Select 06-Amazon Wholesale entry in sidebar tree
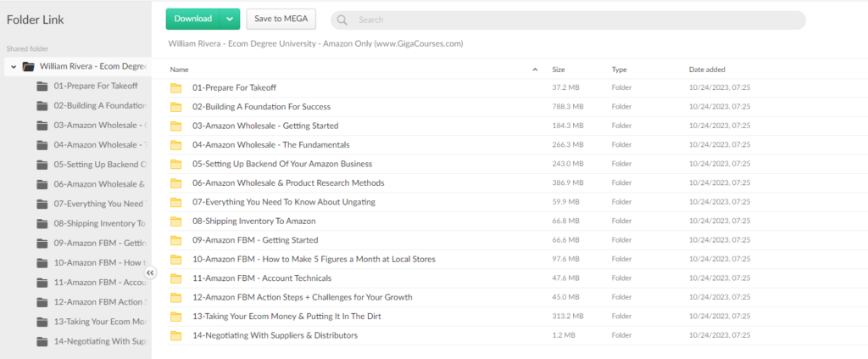This screenshot has width=868, height=359. (99, 184)
